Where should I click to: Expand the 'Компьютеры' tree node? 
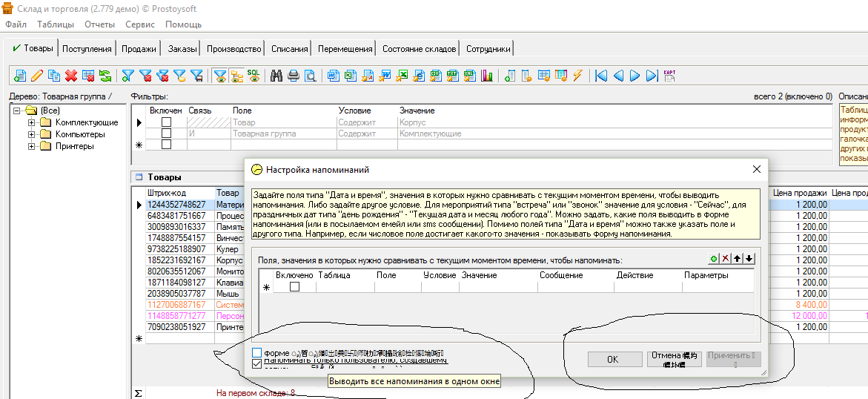(32, 134)
